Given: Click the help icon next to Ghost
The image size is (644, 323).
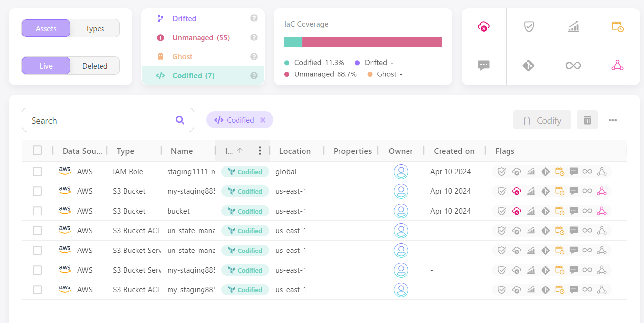Looking at the screenshot, I should [x=254, y=56].
